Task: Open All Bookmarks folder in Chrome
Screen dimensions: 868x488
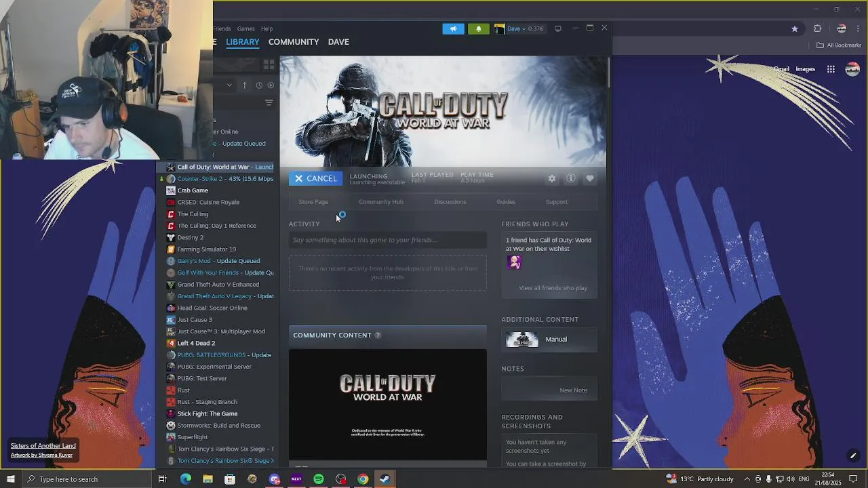Action: [839, 45]
